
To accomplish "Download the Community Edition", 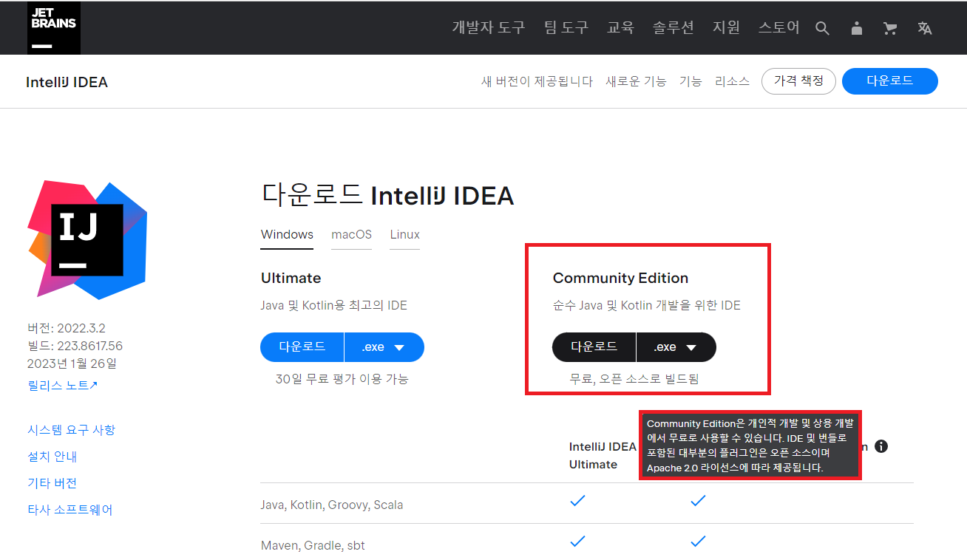I will pos(594,347).
